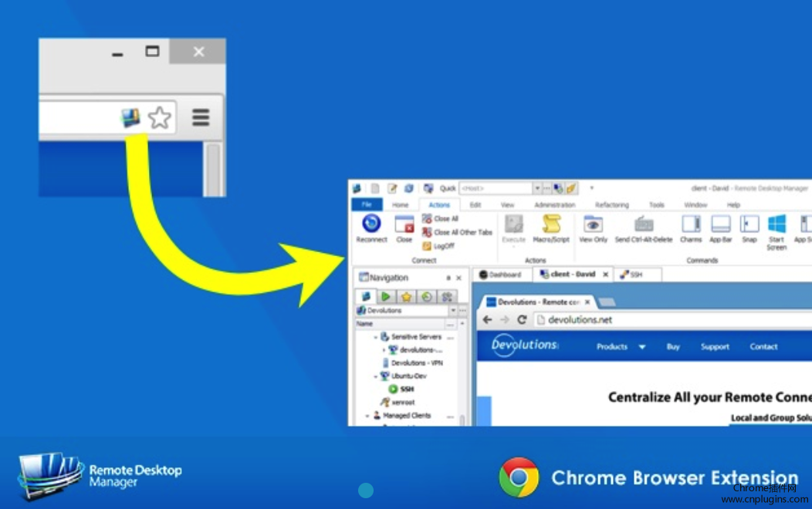The image size is (812, 509).
Task: Click the Support link on Devolutions site
Action: (715, 346)
